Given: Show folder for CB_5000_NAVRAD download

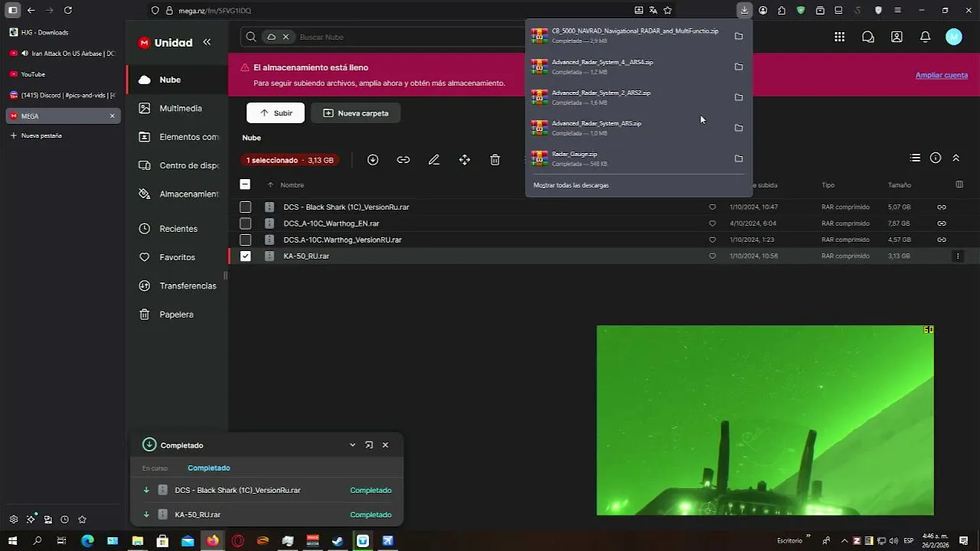Looking at the screenshot, I should 739,36.
